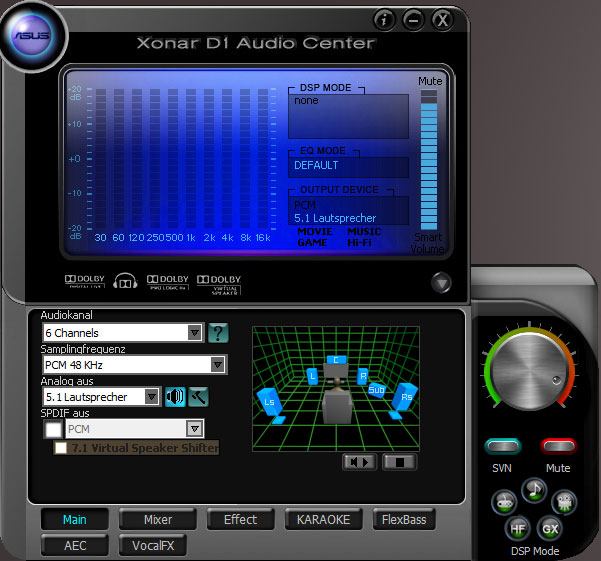Click the right R speaker

[363, 376]
